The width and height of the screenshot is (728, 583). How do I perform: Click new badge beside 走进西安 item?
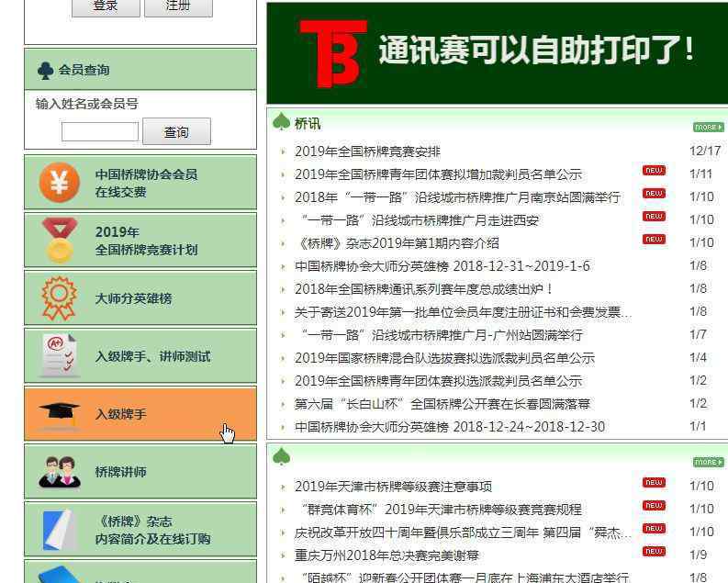click(655, 217)
